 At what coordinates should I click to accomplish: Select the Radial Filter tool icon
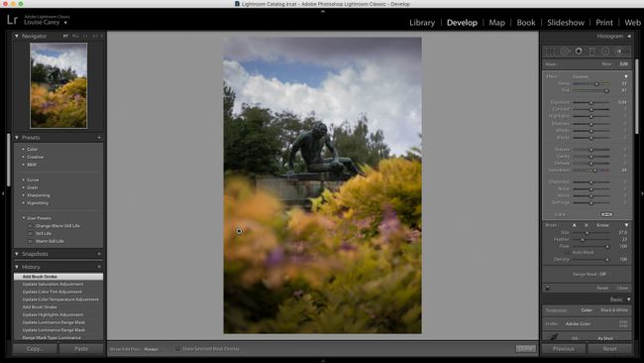click(605, 51)
